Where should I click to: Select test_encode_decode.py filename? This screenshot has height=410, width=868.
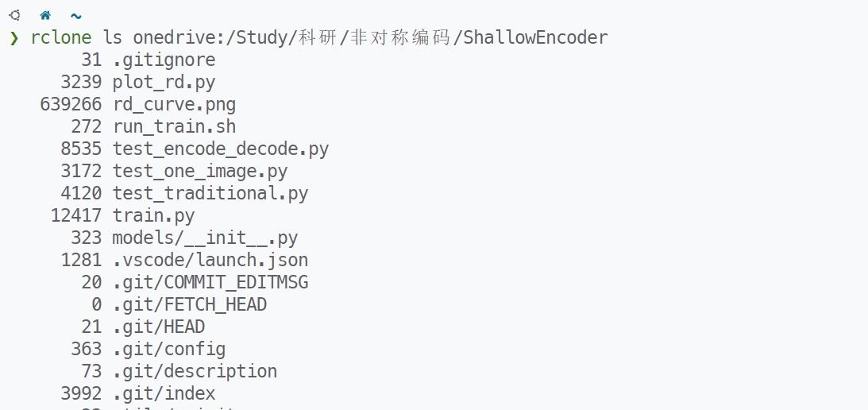click(x=221, y=149)
